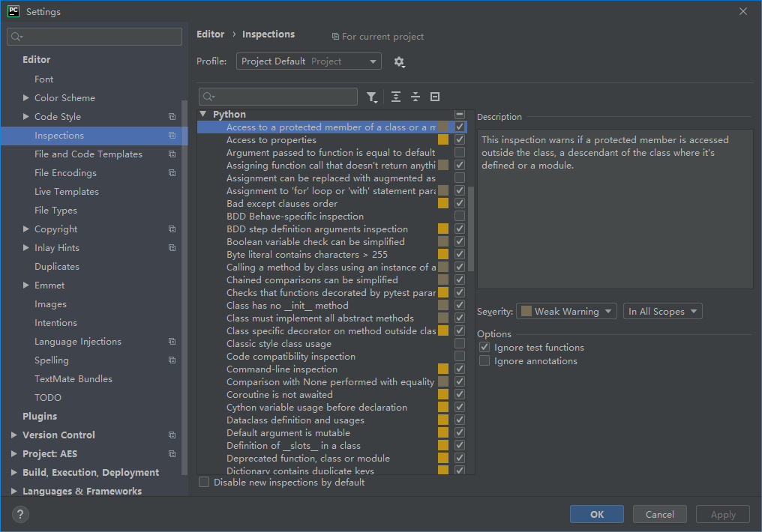Close the Settings dialog window

[x=743, y=11]
